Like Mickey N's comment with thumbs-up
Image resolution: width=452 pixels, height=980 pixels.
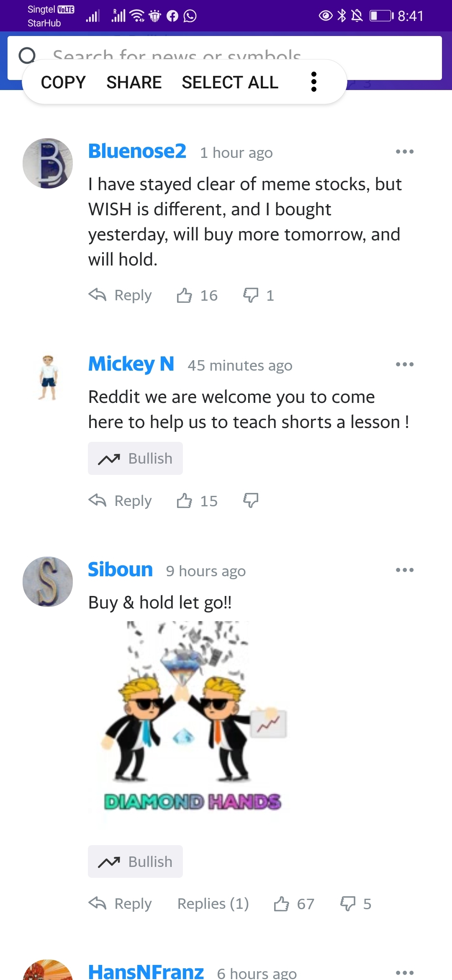pos(184,500)
